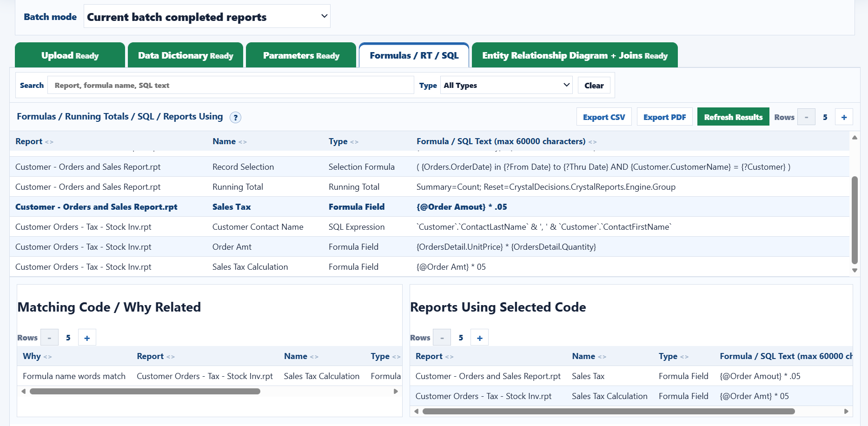Screen dimensions: 868x426
Task: Select the Running Total name row
Action: (x=430, y=186)
